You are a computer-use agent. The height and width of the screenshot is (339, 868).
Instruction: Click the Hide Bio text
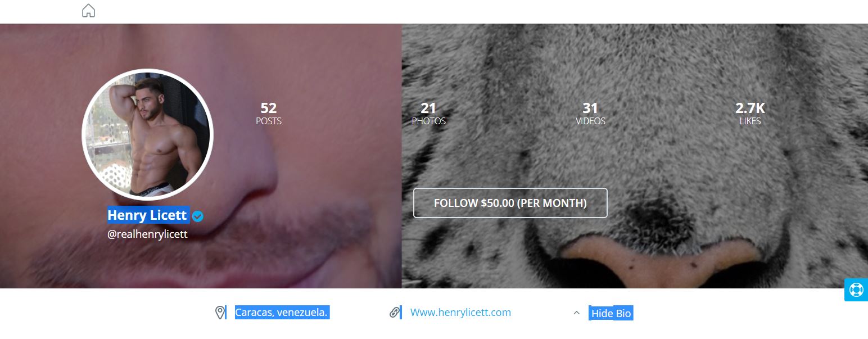[611, 313]
